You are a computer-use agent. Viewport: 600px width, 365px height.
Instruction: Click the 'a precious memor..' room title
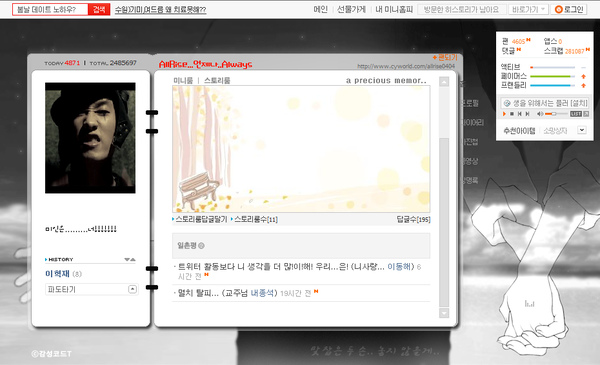pos(386,80)
